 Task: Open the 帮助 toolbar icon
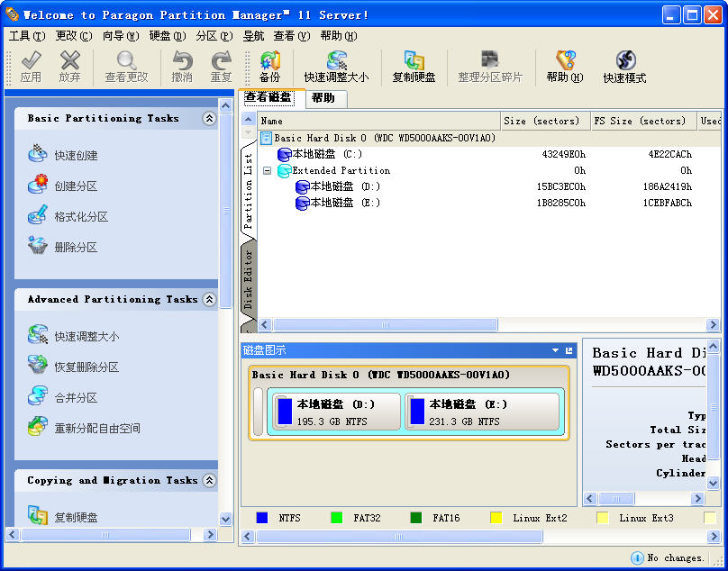click(x=564, y=67)
